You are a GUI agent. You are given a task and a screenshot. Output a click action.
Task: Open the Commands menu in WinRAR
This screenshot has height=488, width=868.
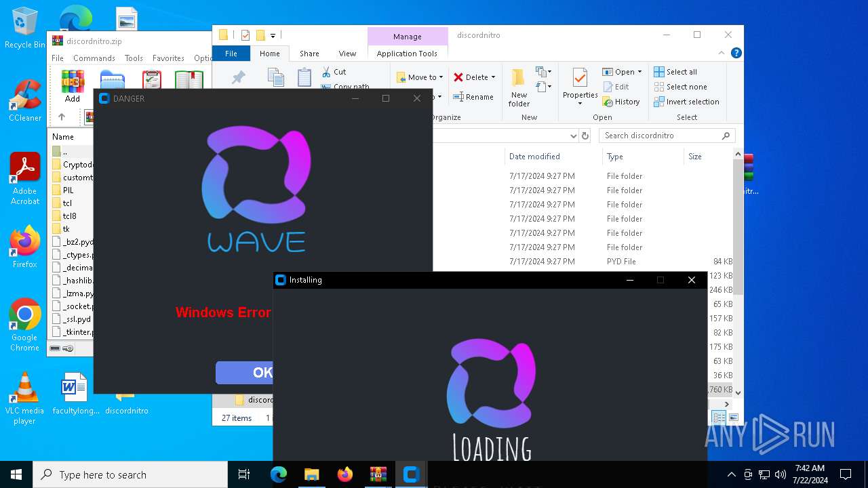click(x=94, y=58)
